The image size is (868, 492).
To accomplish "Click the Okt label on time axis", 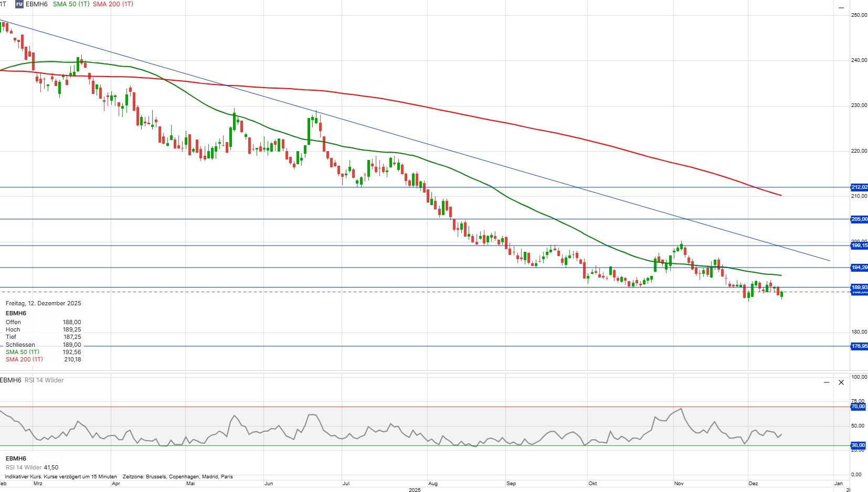I will click(x=592, y=484).
